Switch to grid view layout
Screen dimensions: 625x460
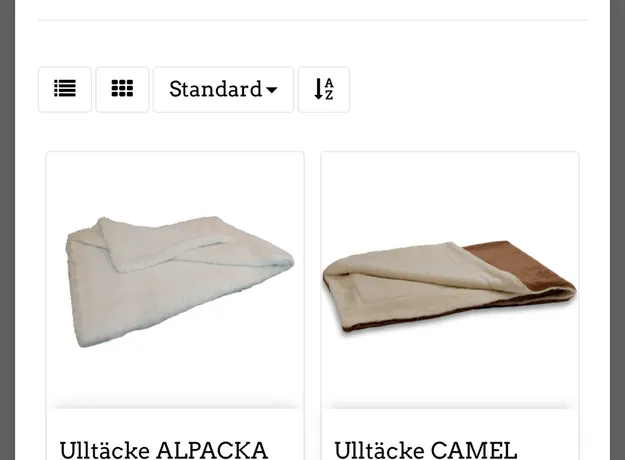pos(122,90)
